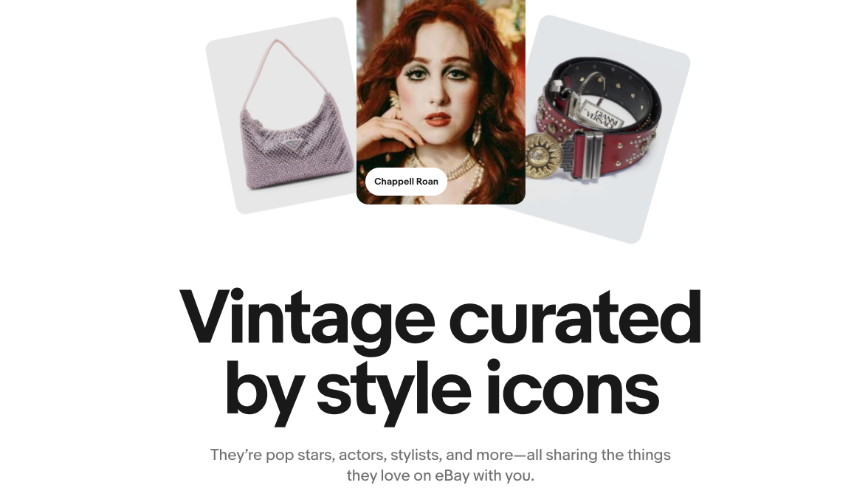Open the lilac Prada handbag card

coord(282,115)
